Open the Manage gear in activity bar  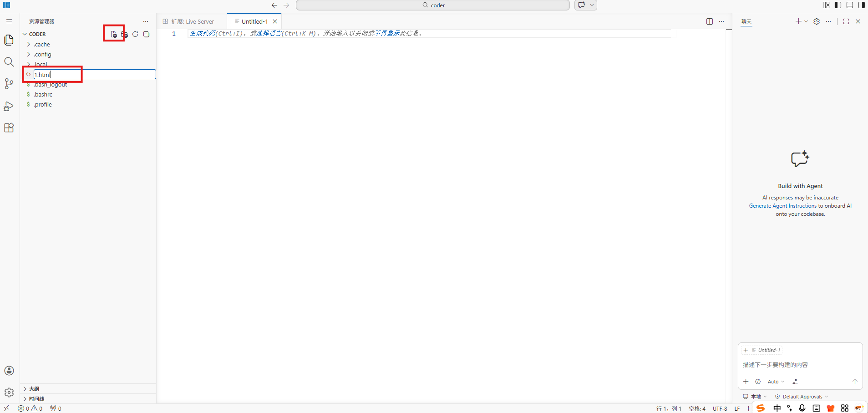[x=9, y=393]
